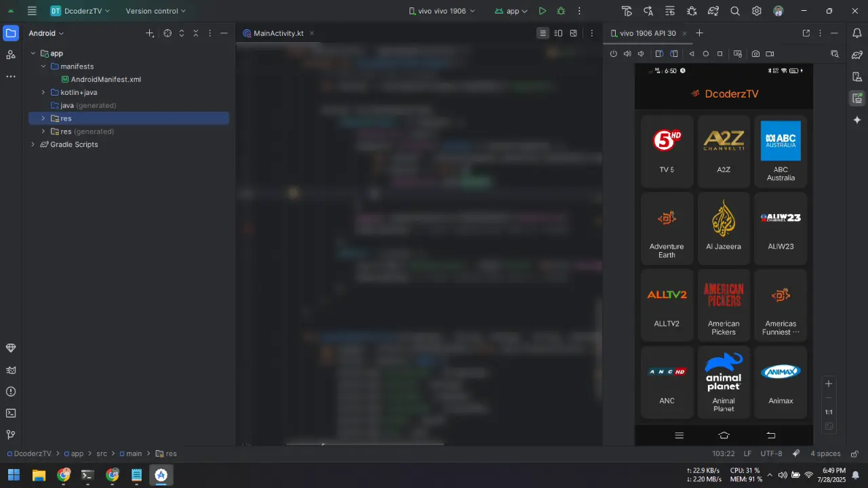Image resolution: width=868 pixels, height=488 pixels.
Task: Open Gemini sparkle icon in right sidebar
Action: (x=857, y=120)
